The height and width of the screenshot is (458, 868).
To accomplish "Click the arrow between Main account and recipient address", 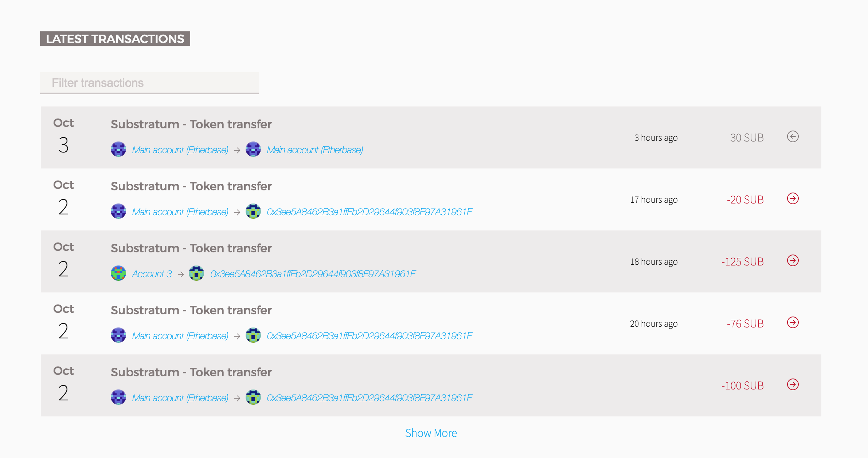I will pos(238,211).
